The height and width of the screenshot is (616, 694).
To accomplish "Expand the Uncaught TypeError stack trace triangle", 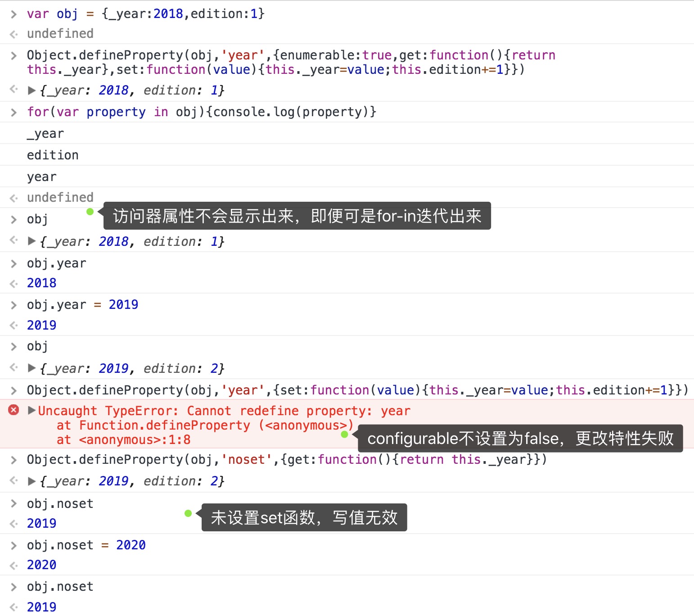I will click(x=32, y=410).
